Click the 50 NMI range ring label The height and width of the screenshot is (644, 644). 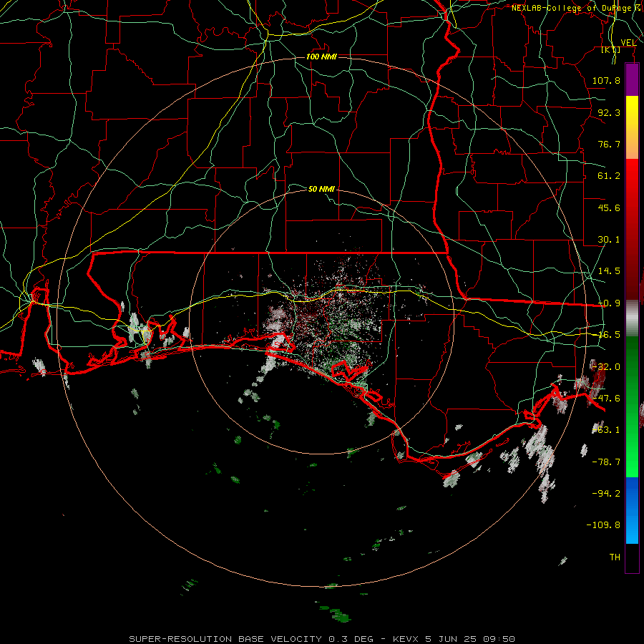click(321, 189)
